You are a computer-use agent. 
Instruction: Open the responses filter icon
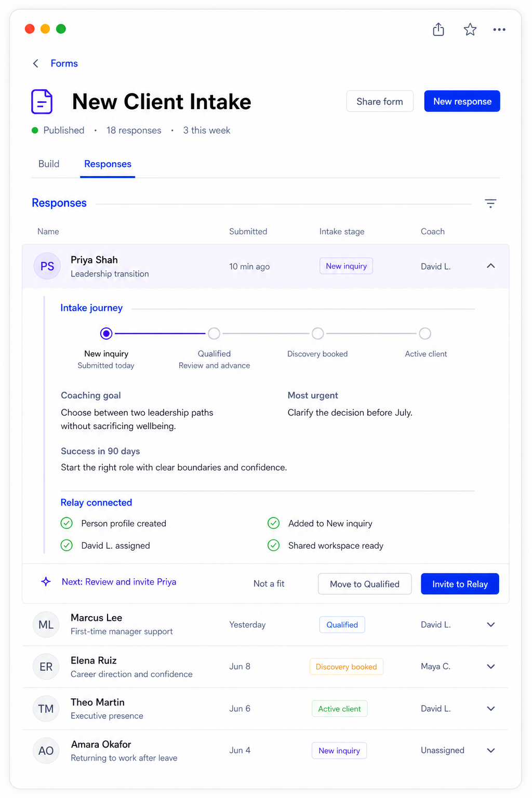click(490, 203)
